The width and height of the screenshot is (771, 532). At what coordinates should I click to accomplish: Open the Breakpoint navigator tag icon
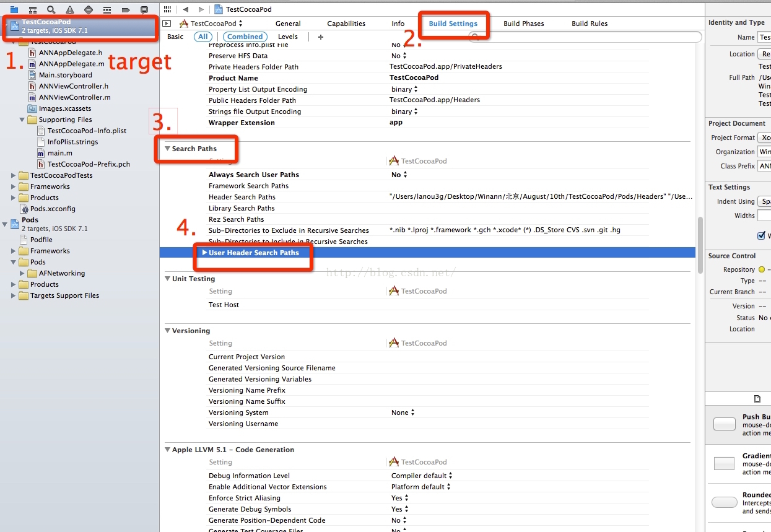126,10
